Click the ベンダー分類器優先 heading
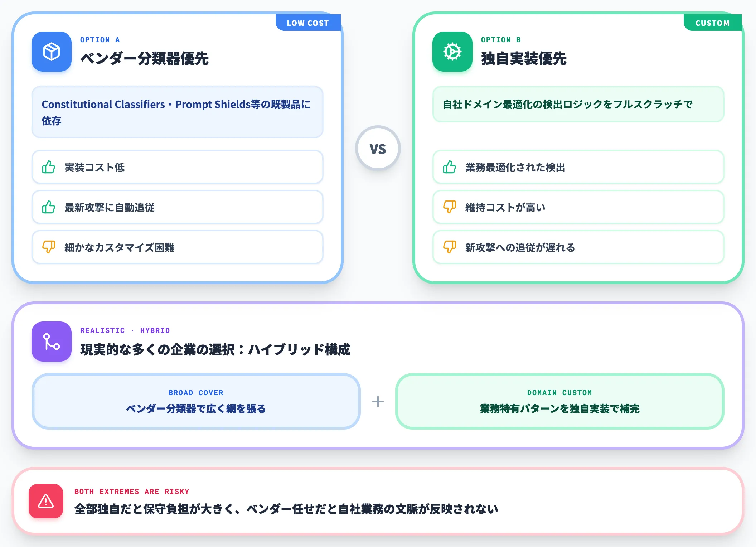This screenshot has height=547, width=756. [x=144, y=59]
